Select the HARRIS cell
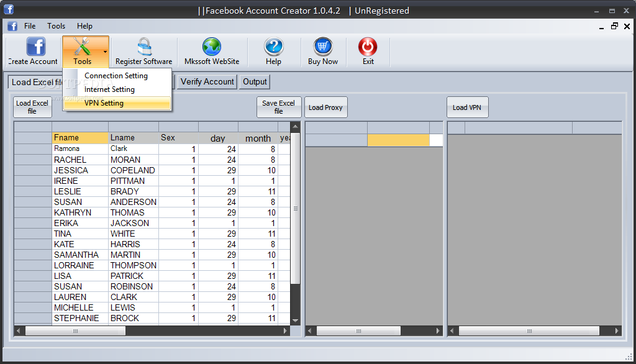636x364 pixels. (x=133, y=244)
